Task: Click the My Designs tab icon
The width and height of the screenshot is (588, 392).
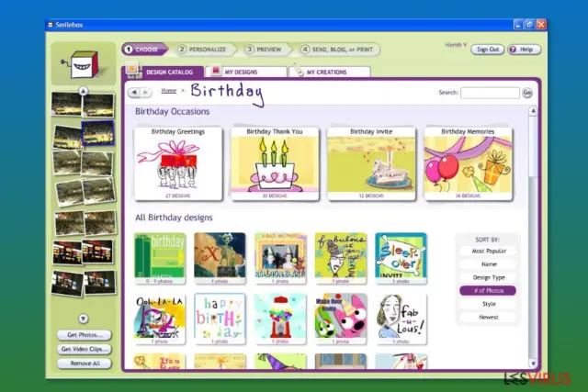Action: click(216, 71)
